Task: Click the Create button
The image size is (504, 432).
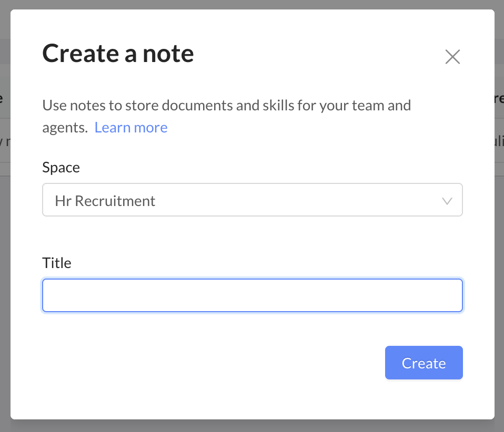Action: click(424, 363)
